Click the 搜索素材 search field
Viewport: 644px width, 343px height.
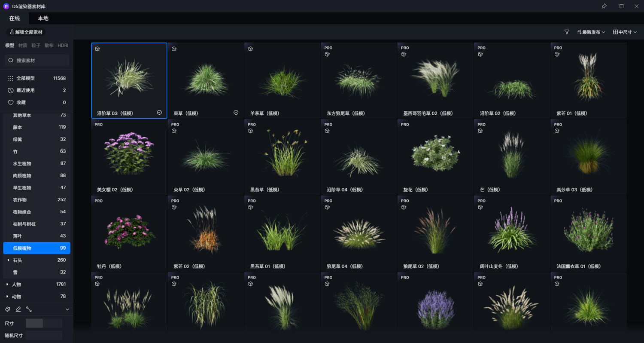click(41, 61)
